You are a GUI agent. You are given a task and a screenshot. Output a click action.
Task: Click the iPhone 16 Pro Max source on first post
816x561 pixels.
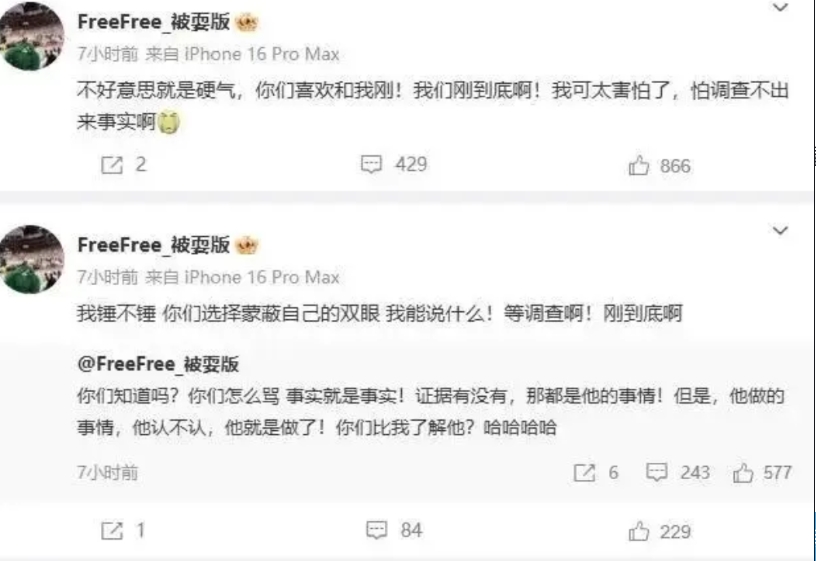coord(262,54)
